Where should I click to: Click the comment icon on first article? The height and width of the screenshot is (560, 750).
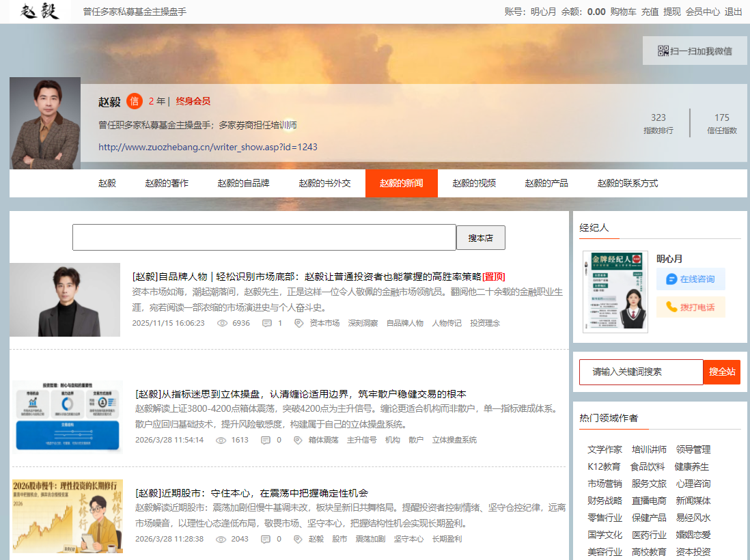(x=267, y=323)
